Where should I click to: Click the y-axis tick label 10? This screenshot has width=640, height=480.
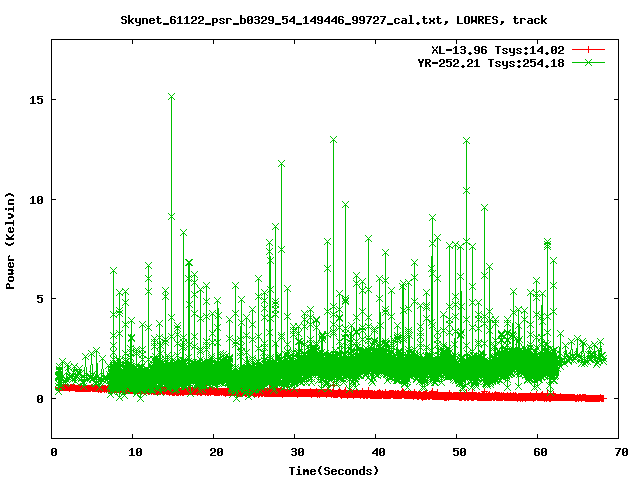[36, 200]
